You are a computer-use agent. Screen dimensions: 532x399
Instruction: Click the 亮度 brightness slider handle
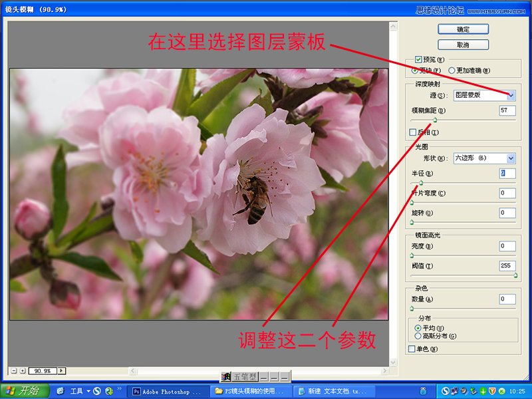coord(412,255)
